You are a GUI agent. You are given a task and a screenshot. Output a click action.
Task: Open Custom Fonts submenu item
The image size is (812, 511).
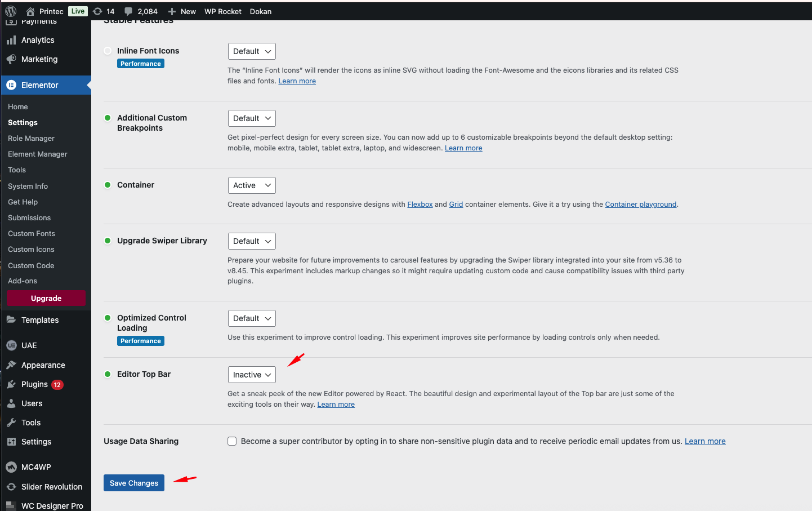(32, 233)
